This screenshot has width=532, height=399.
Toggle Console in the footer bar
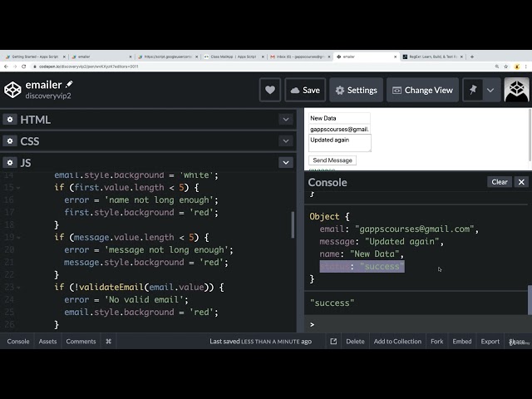(x=18, y=342)
